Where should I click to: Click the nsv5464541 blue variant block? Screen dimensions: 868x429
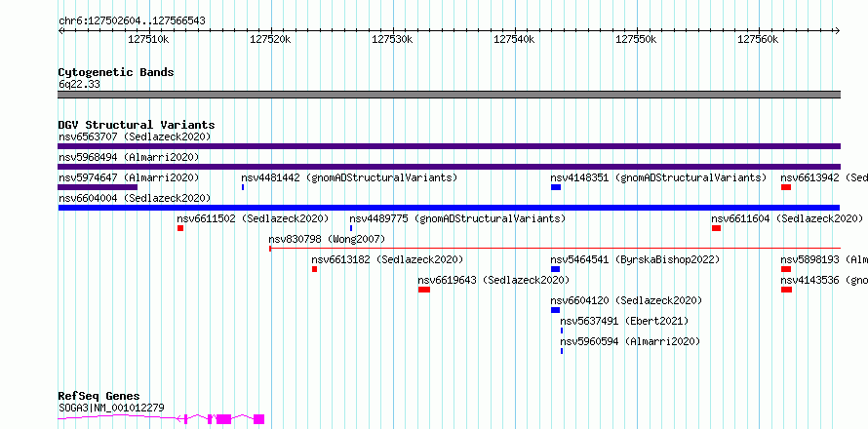[x=555, y=269]
